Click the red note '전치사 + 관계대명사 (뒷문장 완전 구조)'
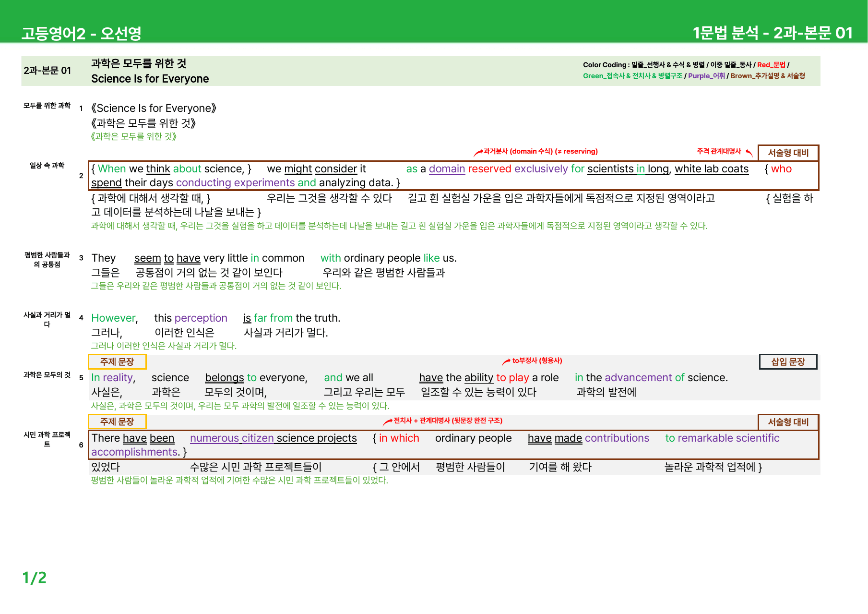This screenshot has height=614, width=868. pyautogui.click(x=448, y=421)
